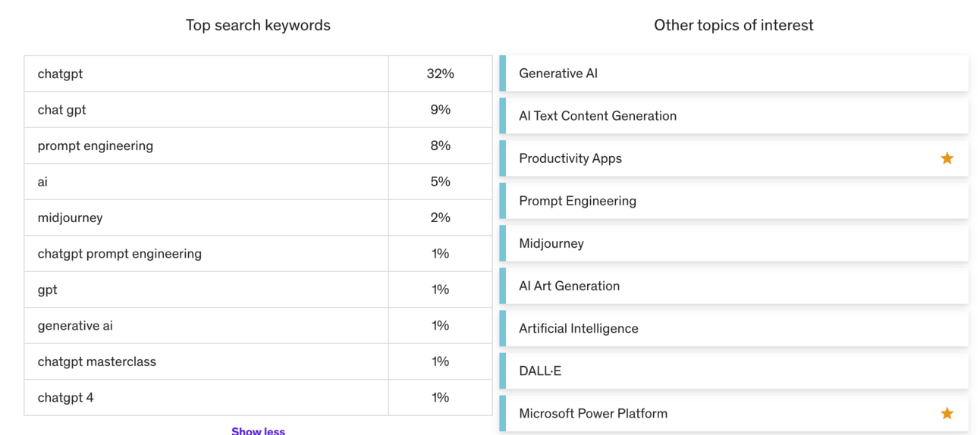Click the DALL·E topic card
The width and height of the screenshot is (980, 435).
[540, 371]
